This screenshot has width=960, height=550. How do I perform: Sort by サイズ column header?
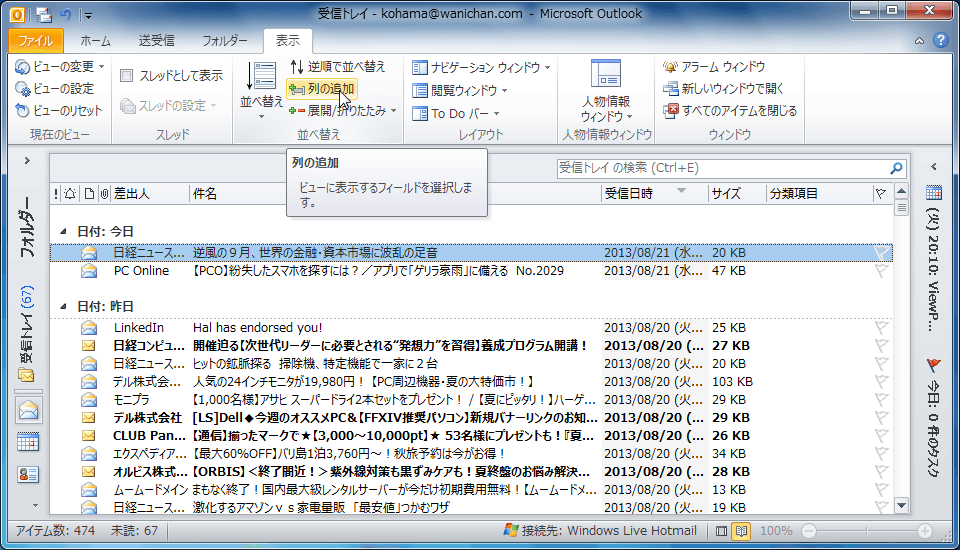pos(737,194)
